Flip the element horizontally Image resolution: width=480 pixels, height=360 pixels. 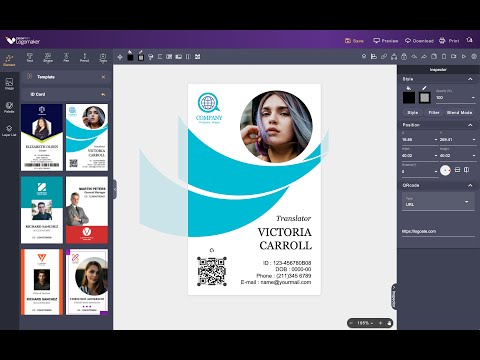point(467,170)
